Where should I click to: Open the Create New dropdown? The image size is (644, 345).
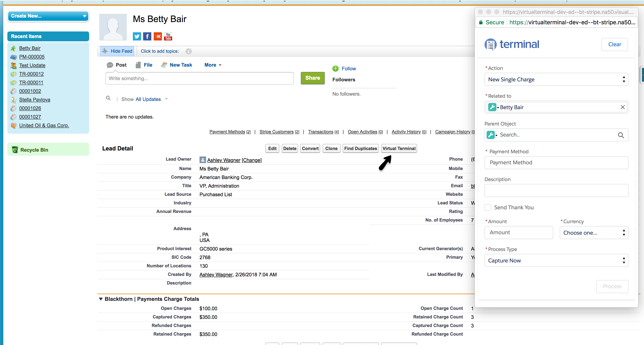pyautogui.click(x=48, y=16)
